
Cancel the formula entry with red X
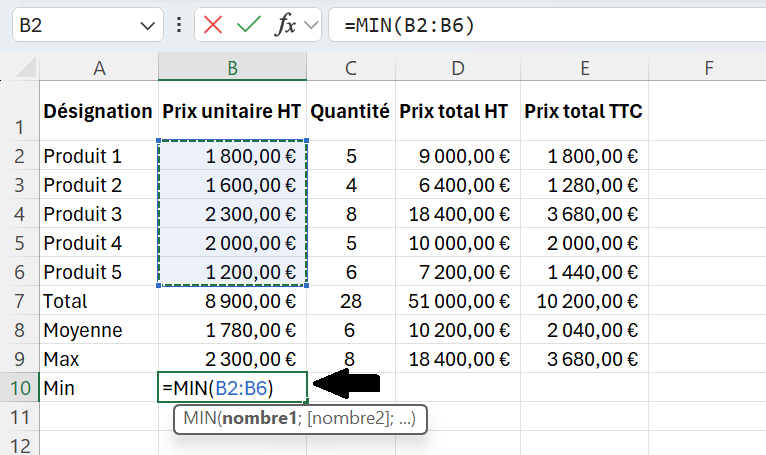coord(213,24)
